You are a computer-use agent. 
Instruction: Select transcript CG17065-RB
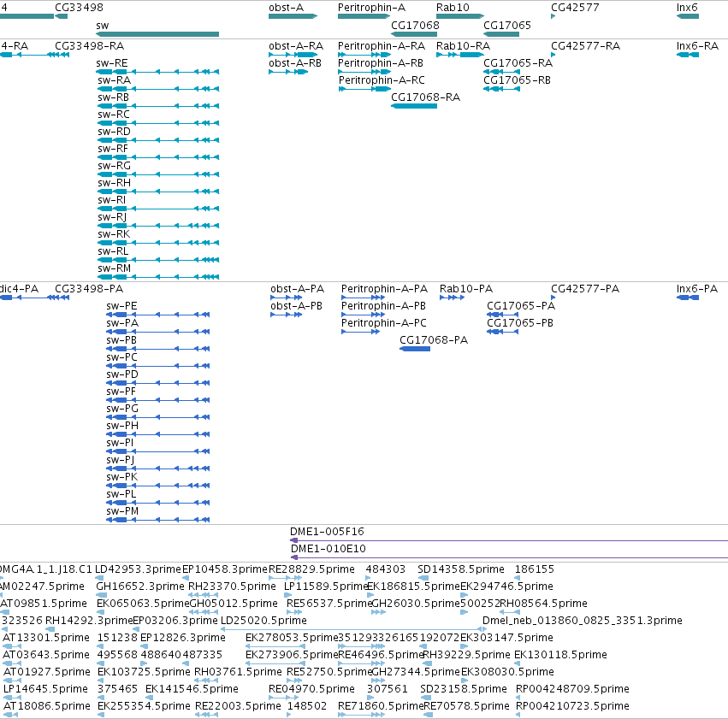[x=501, y=89]
